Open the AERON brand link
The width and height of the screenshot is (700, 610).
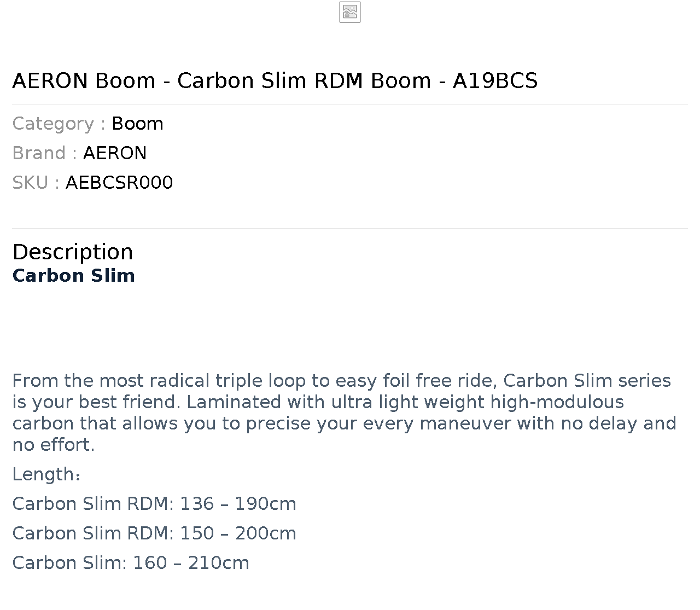pyautogui.click(x=115, y=153)
